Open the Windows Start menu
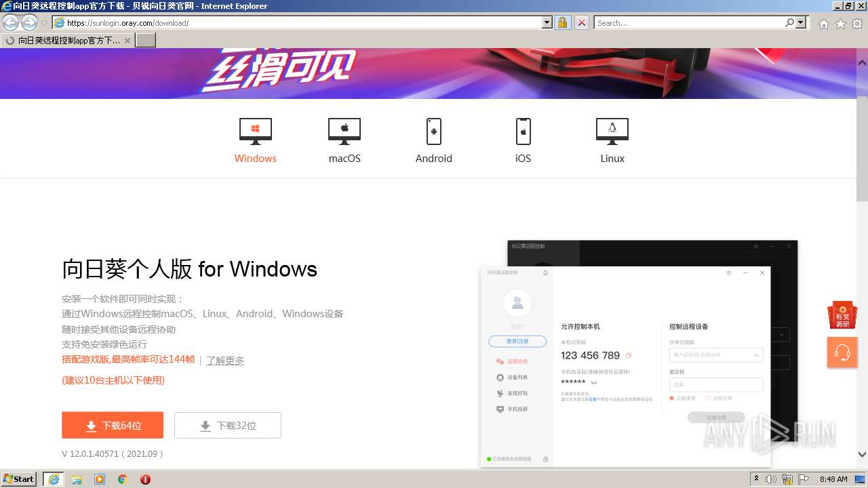The image size is (868, 488). (x=19, y=479)
